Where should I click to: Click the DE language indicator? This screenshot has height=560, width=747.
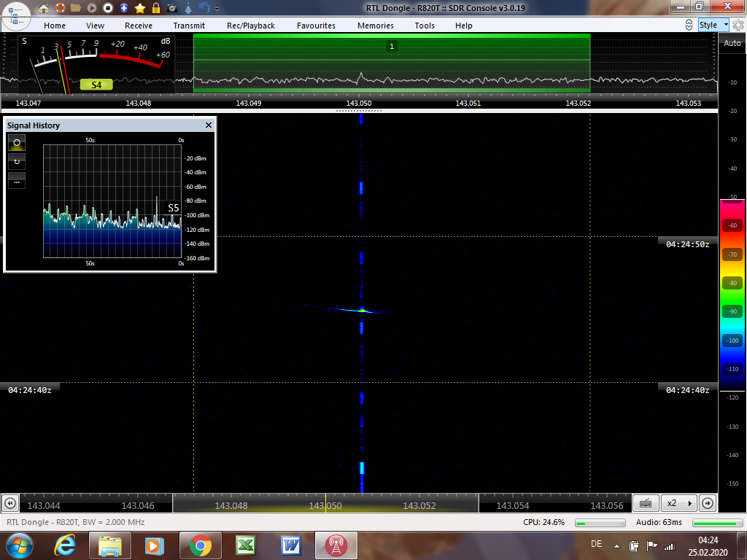click(x=596, y=544)
